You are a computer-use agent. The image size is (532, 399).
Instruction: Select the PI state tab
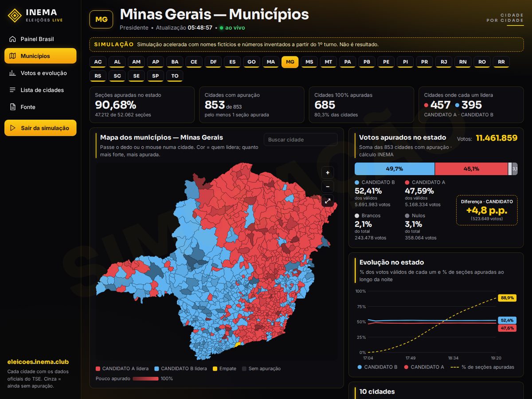(405, 62)
